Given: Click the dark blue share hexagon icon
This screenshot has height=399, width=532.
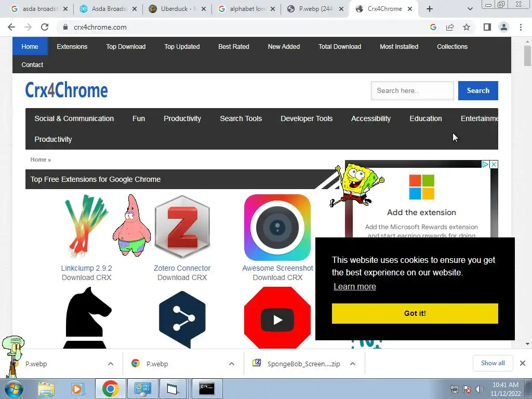Looking at the screenshot, I should pos(182,320).
